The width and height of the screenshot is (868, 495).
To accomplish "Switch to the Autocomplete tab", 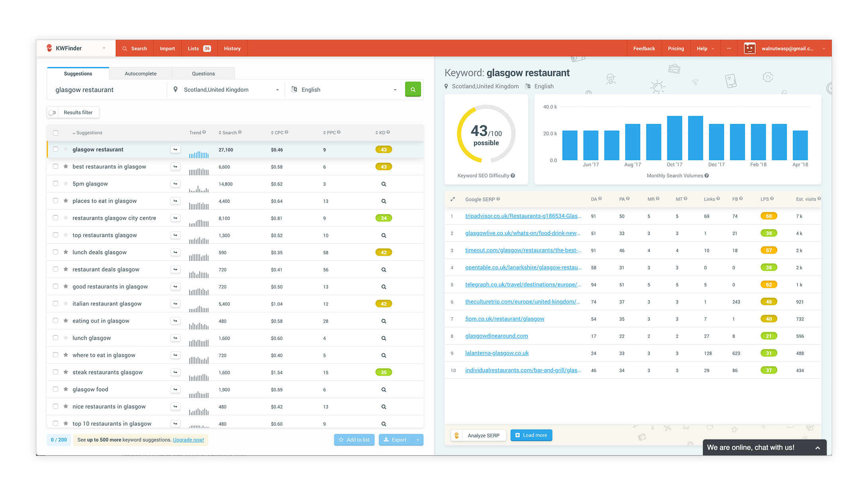I will pos(141,74).
